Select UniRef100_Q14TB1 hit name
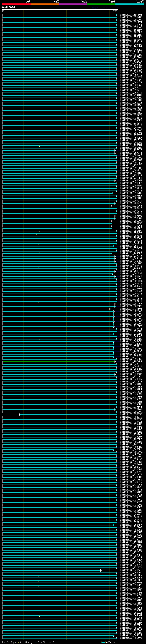Viewport: 146px width, 644px height. pos(131,95)
